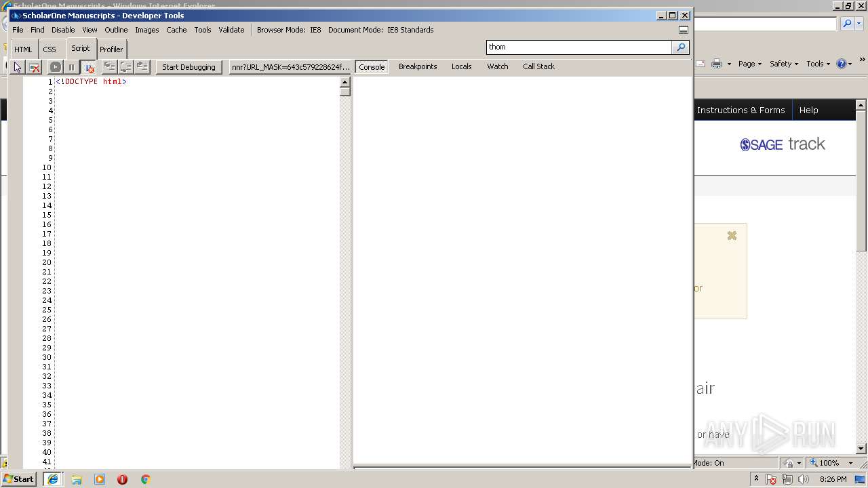
Task: Switch to the Console pane
Action: [x=372, y=67]
